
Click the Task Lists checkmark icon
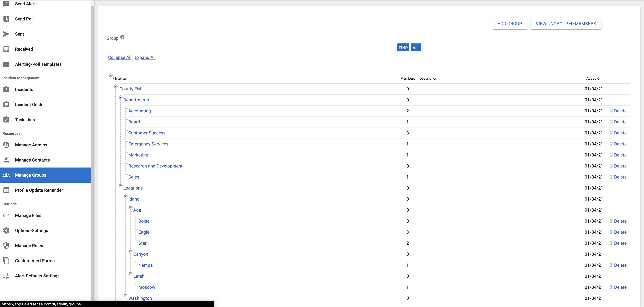tap(6, 119)
